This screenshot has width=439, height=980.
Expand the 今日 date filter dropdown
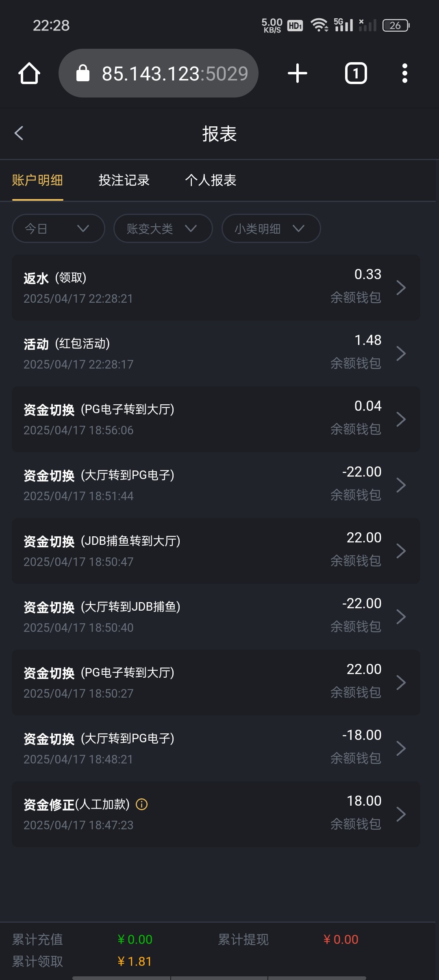click(59, 228)
